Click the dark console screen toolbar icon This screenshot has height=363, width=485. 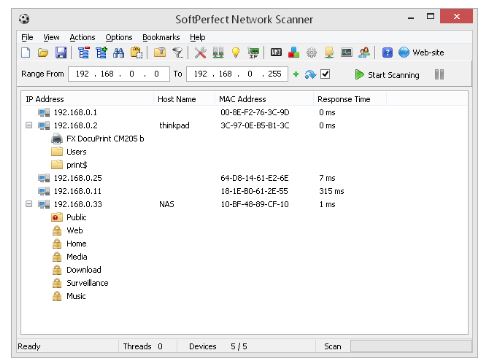[347, 52]
